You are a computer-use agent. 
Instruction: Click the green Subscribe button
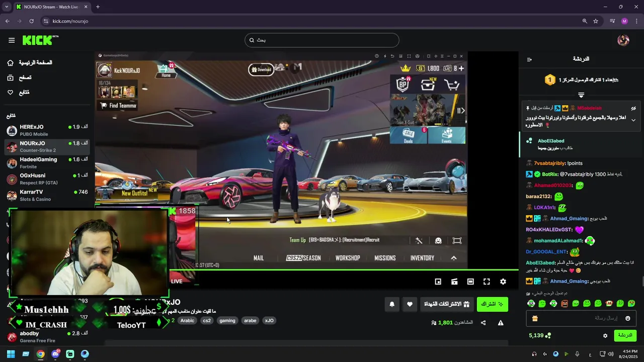point(493,304)
